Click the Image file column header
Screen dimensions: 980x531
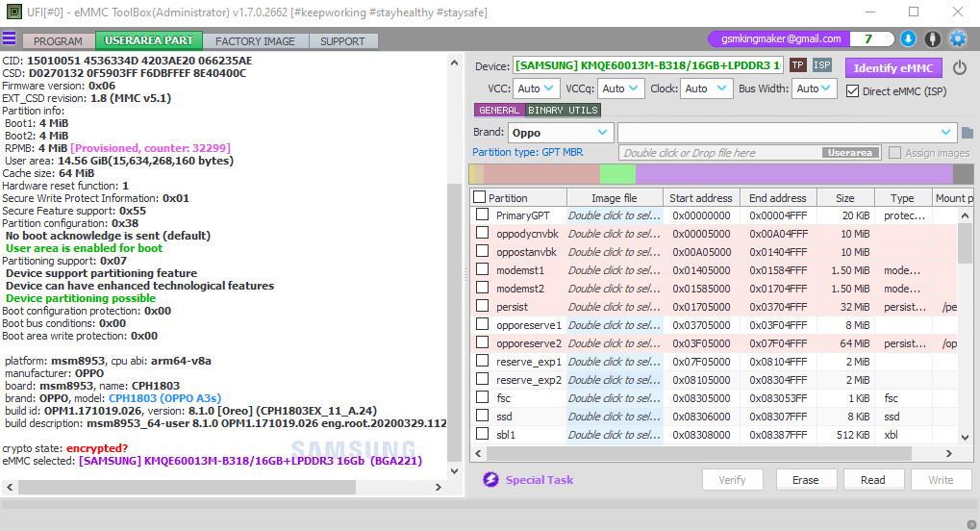(x=615, y=197)
